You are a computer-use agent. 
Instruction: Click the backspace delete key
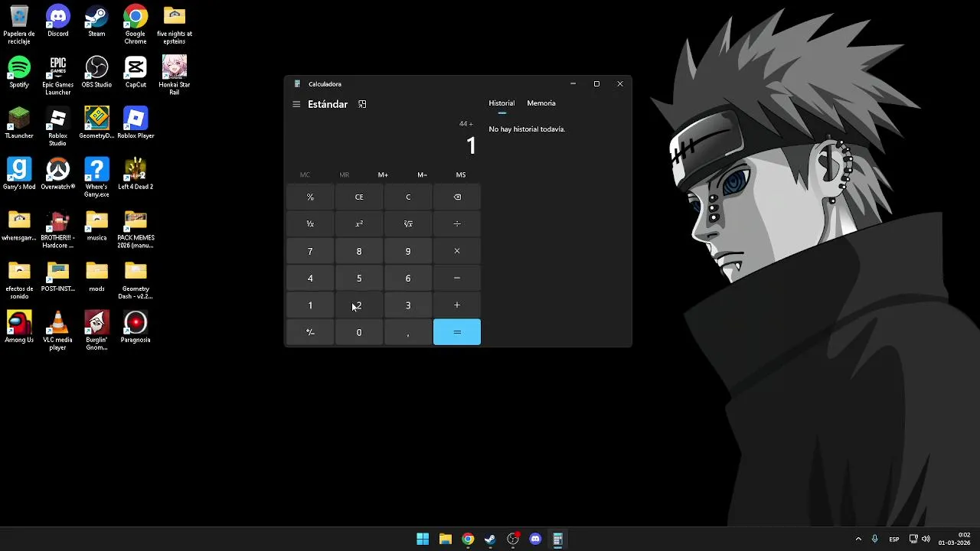click(x=457, y=197)
